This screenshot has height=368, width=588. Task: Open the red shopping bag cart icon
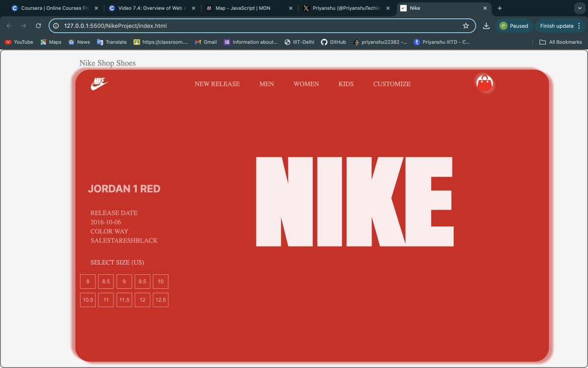click(x=485, y=84)
